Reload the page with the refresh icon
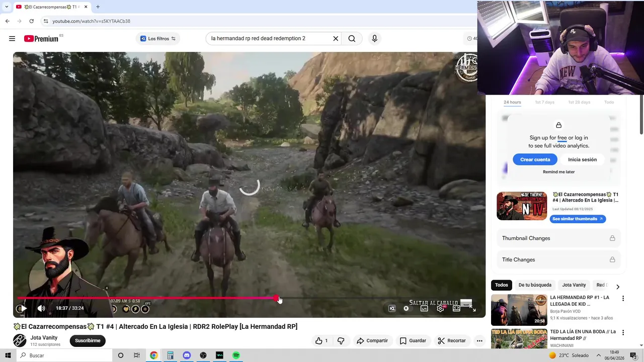 pyautogui.click(x=31, y=21)
